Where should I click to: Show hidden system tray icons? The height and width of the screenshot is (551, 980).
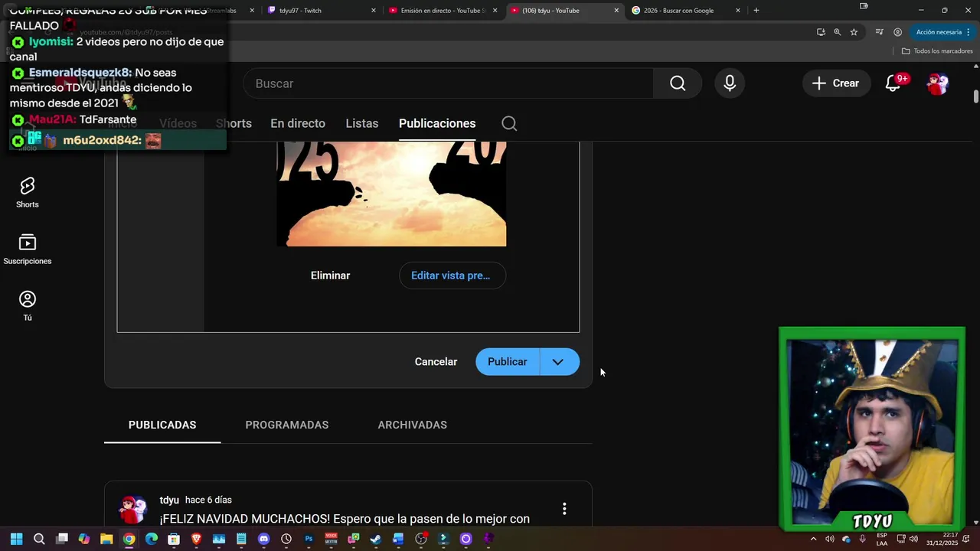[x=813, y=539]
